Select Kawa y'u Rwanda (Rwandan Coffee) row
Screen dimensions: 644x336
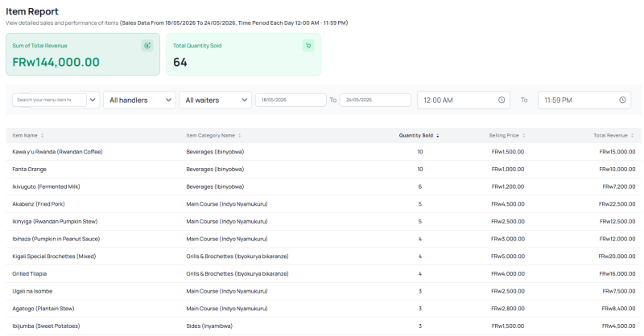[x=324, y=152]
